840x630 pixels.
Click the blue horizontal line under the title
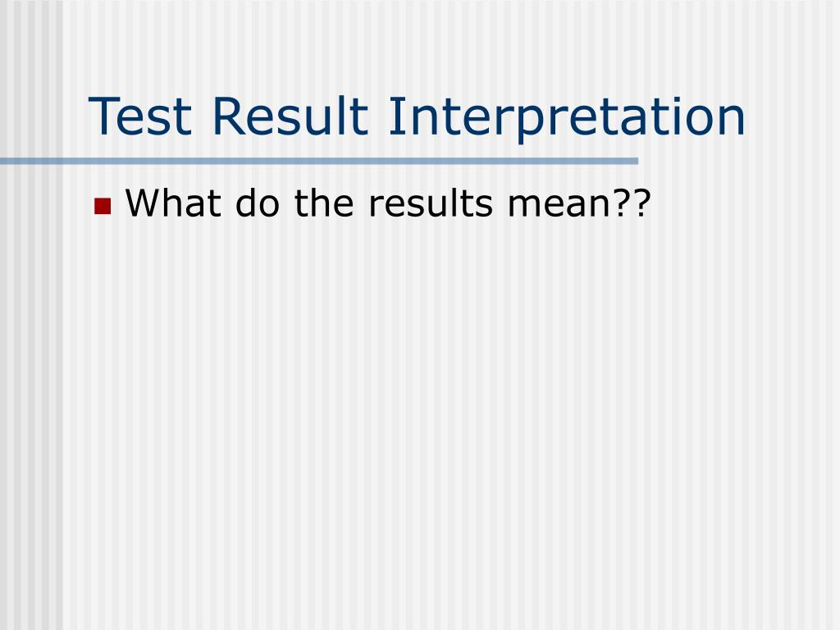pos(319,161)
